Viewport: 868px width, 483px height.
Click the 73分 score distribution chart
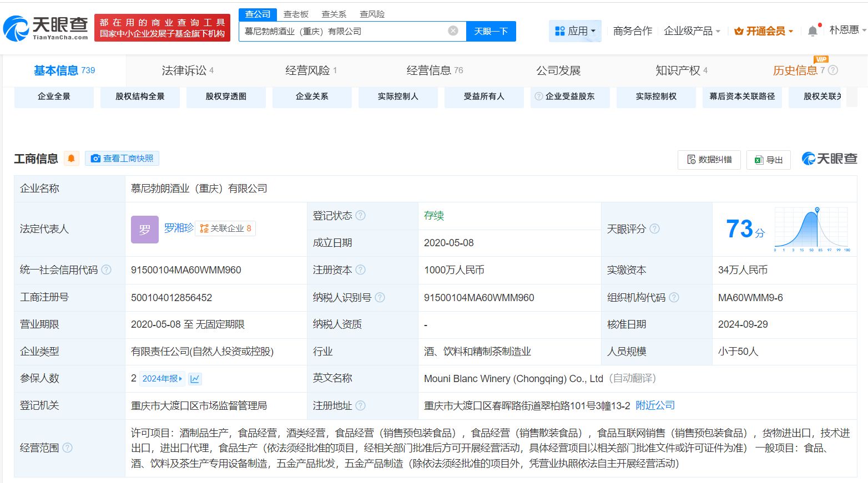point(811,229)
